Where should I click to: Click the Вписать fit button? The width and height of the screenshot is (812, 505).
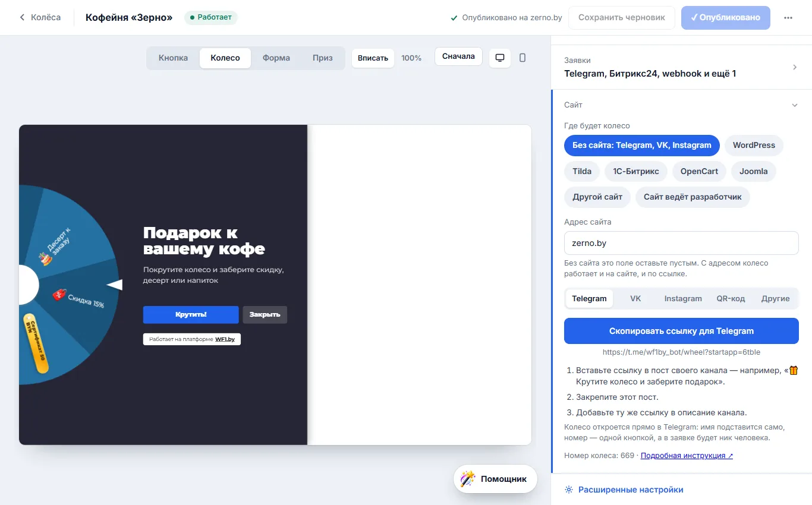click(373, 58)
